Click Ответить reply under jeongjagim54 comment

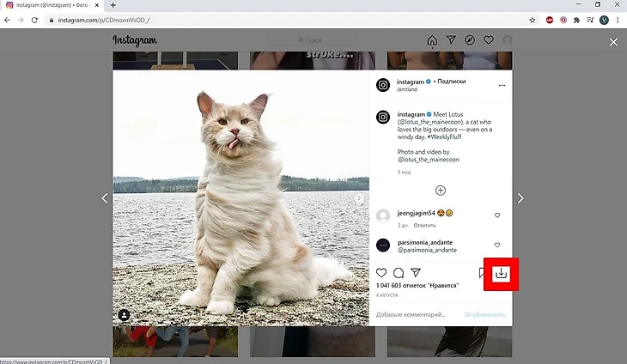424,225
